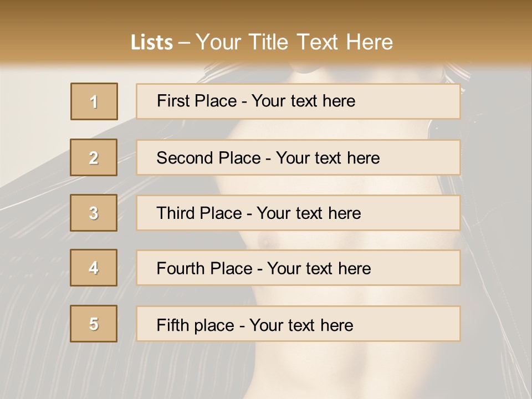Click the words "Third Place"
532x399 pixels.
click(199, 213)
